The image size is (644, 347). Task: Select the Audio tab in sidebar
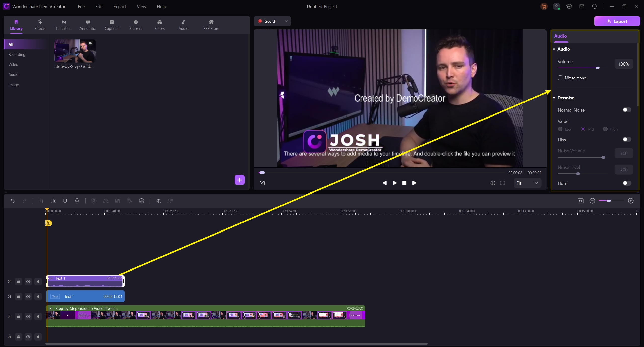pyautogui.click(x=13, y=74)
